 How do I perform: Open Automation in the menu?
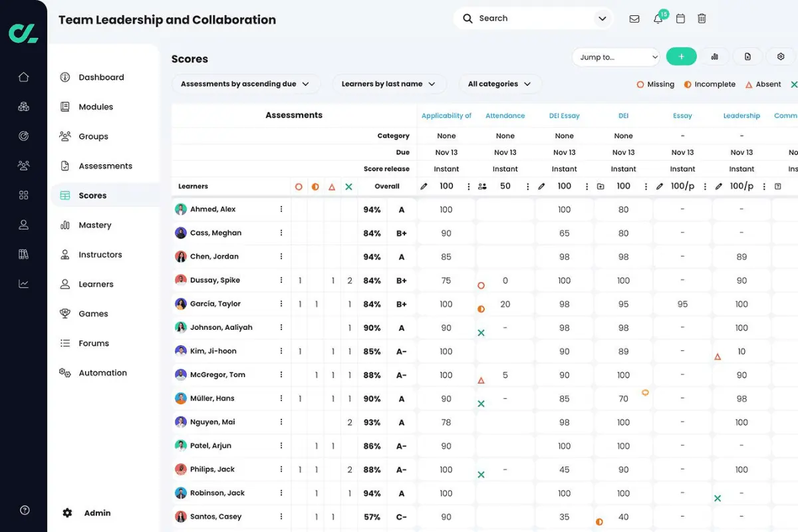tap(102, 373)
